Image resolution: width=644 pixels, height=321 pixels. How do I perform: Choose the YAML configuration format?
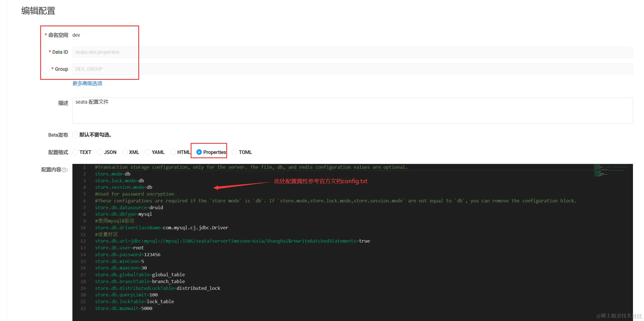[147, 152]
